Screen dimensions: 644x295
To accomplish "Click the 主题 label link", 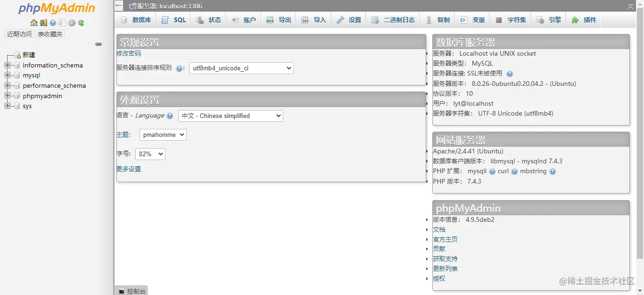I will 123,135.
